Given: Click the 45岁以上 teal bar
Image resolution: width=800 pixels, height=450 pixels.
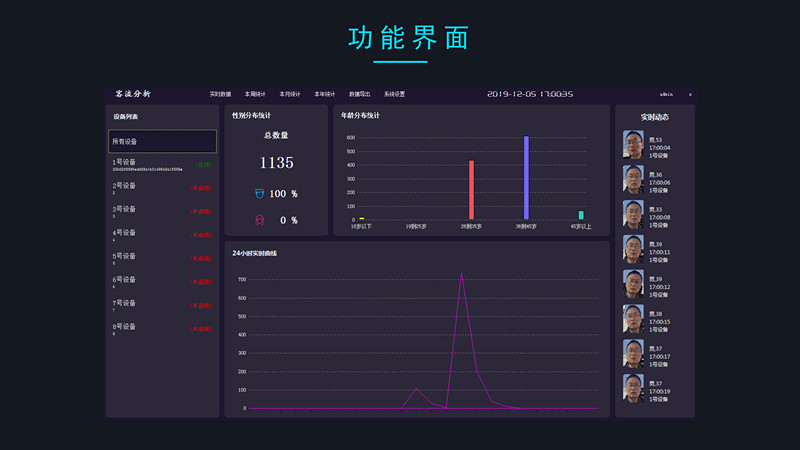Looking at the screenshot, I should pyautogui.click(x=581, y=215).
